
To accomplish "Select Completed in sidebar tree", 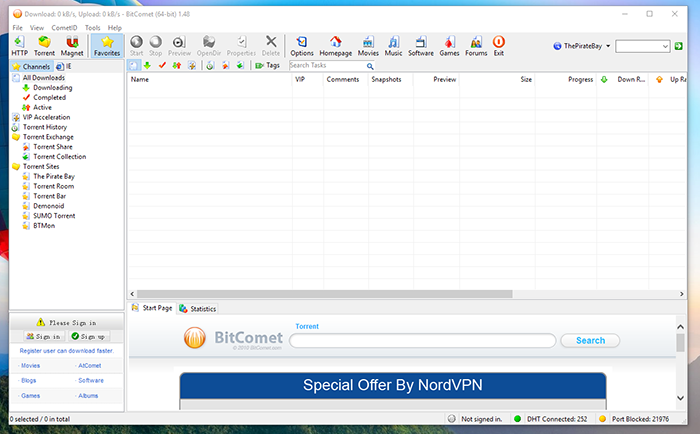I will (49, 97).
